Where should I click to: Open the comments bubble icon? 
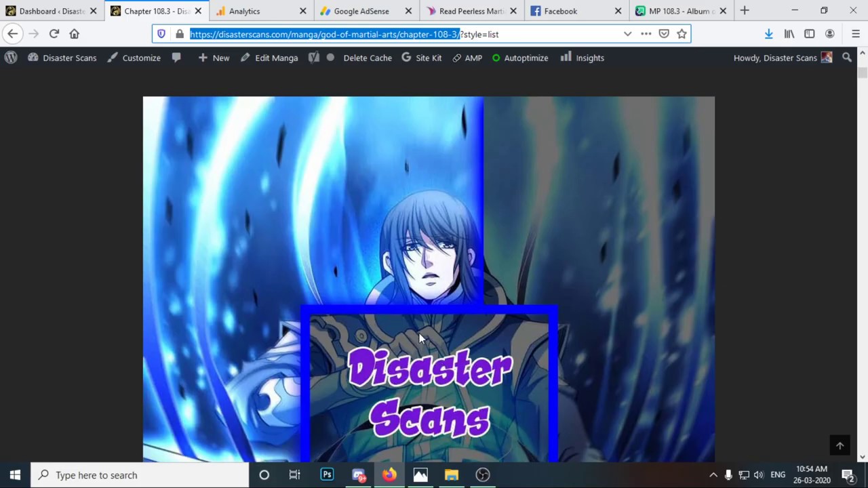176,58
